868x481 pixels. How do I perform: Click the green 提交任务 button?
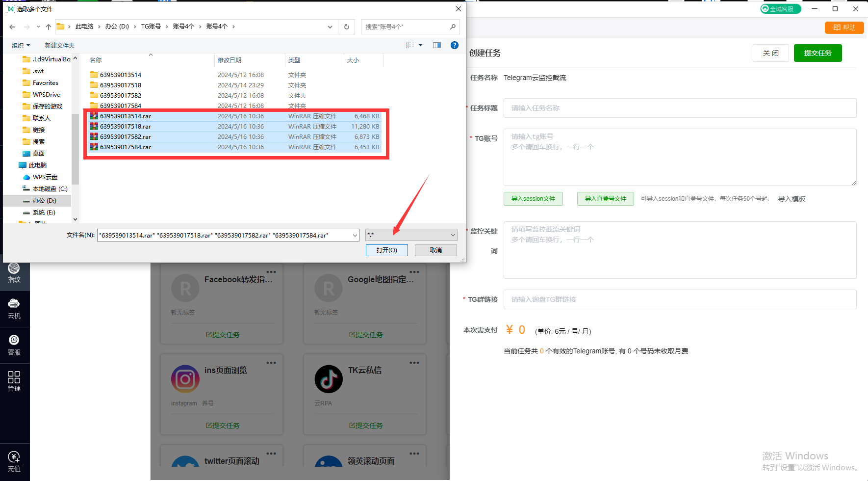pos(817,53)
